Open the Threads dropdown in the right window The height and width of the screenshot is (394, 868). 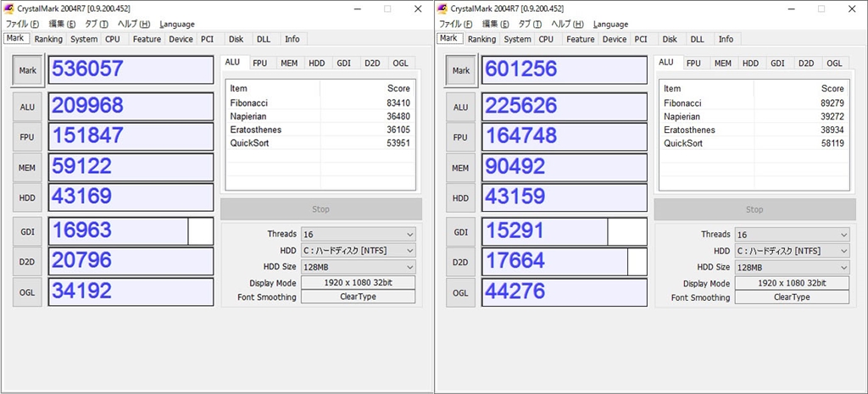(x=792, y=235)
